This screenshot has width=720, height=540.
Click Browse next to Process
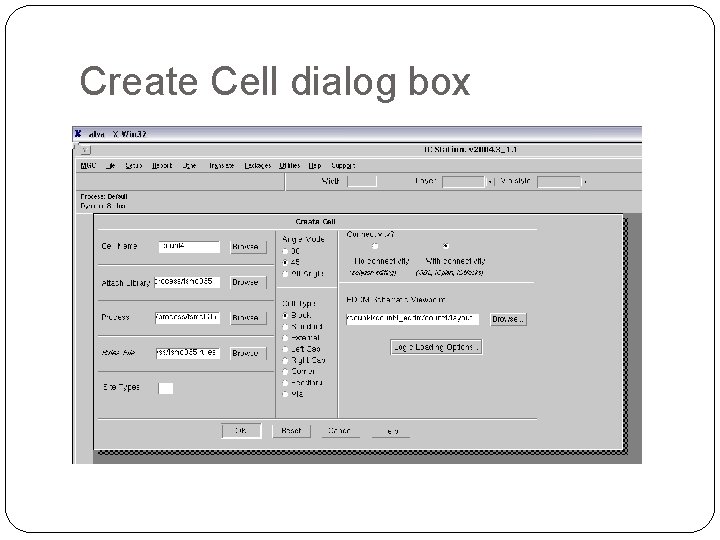pos(248,318)
